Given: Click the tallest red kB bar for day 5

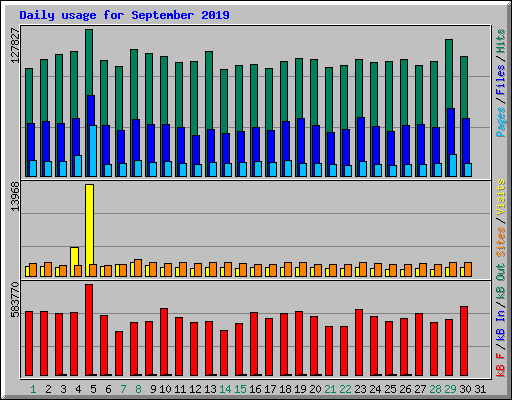Looking at the screenshot, I should coord(89,330).
